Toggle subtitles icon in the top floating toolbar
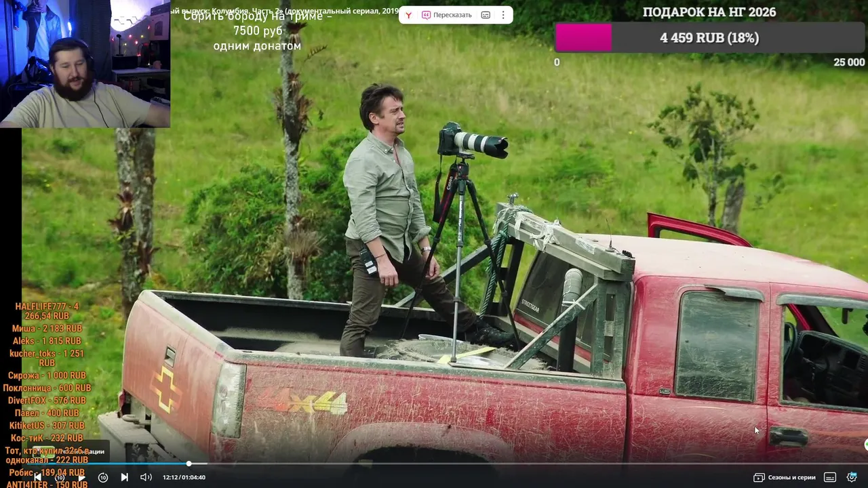868x488 pixels. click(x=486, y=15)
